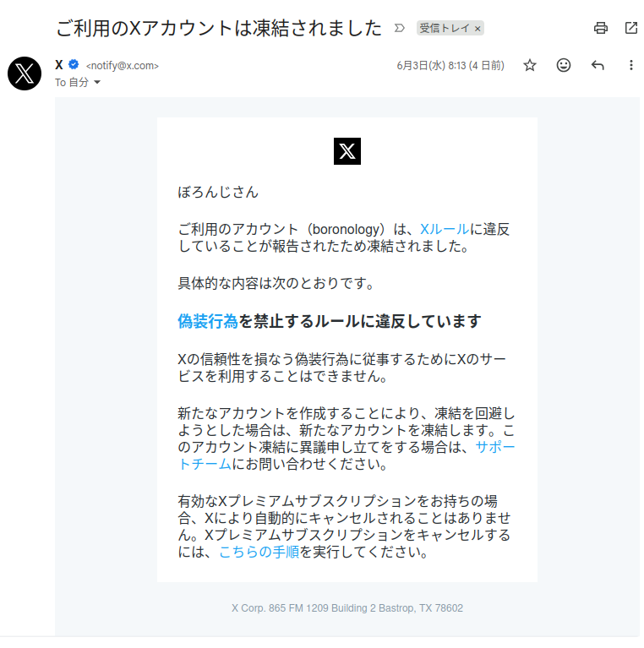Click the blue verified sender badge
644x648 pixels.
point(74,64)
